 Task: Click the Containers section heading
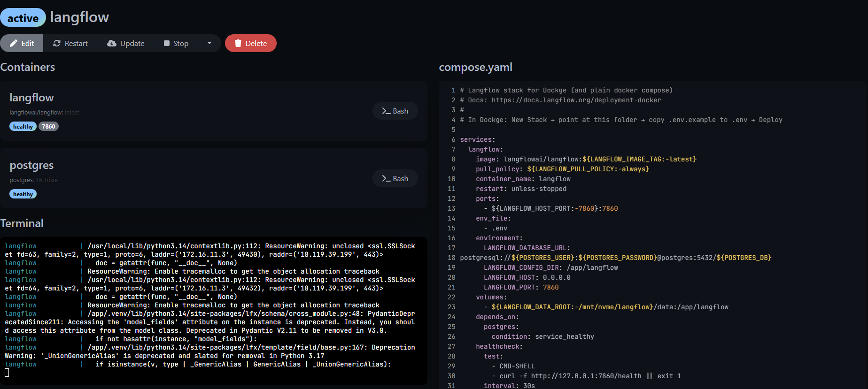tap(27, 67)
